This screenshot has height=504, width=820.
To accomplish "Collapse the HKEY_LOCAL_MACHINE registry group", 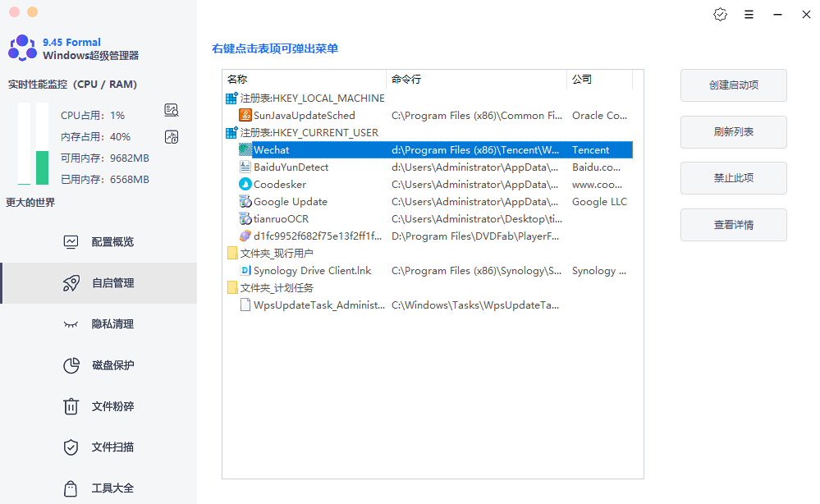I will [232, 98].
